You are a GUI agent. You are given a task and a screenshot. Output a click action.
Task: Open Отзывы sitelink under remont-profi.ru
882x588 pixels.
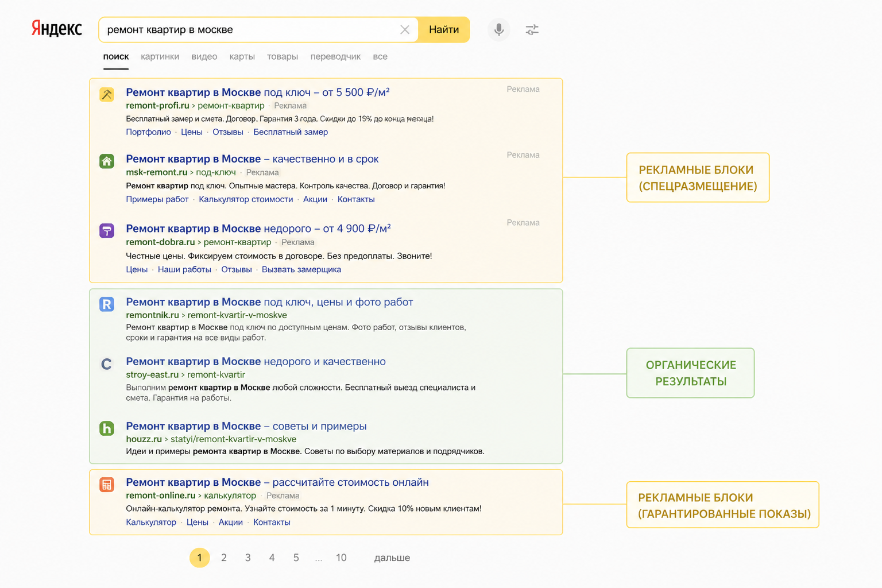(x=228, y=132)
